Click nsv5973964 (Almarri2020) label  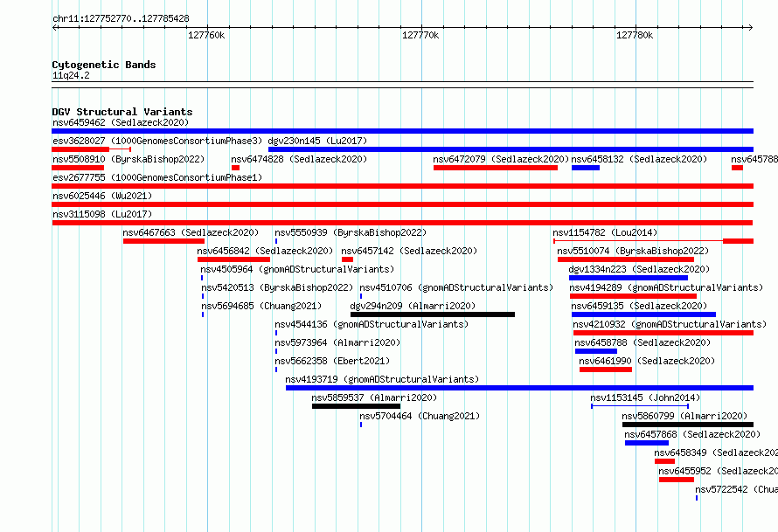[337, 342]
